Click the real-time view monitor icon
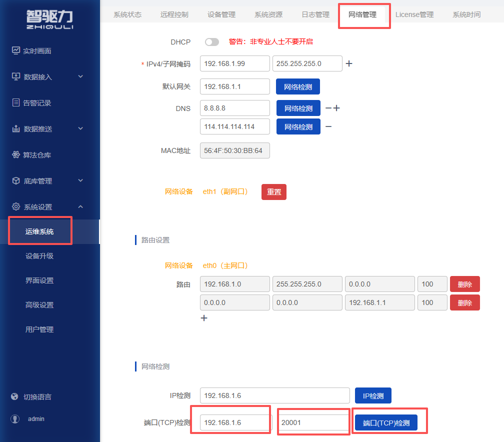Viewport: 504px width, 442px height. (15, 51)
